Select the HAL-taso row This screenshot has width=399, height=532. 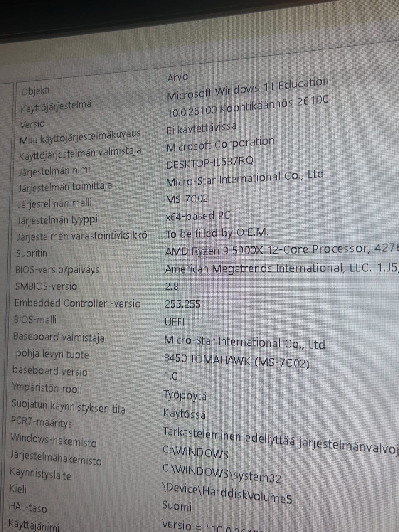pos(28,507)
